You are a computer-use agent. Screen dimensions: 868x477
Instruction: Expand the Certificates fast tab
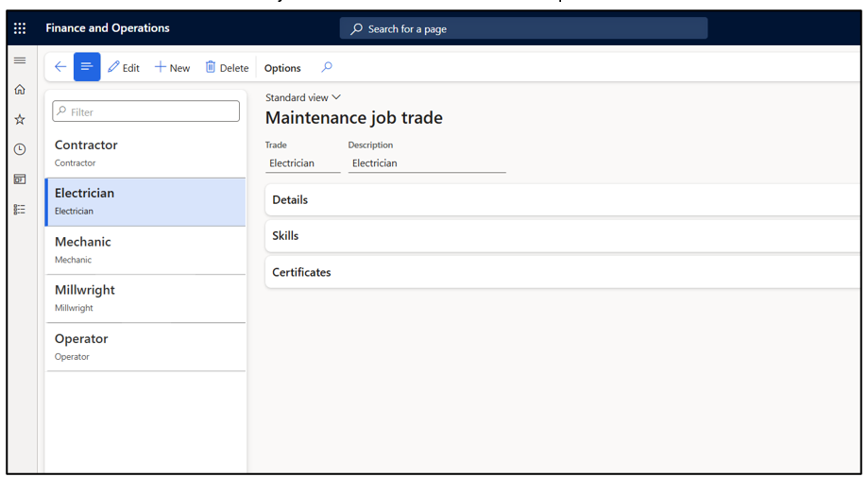pos(562,272)
